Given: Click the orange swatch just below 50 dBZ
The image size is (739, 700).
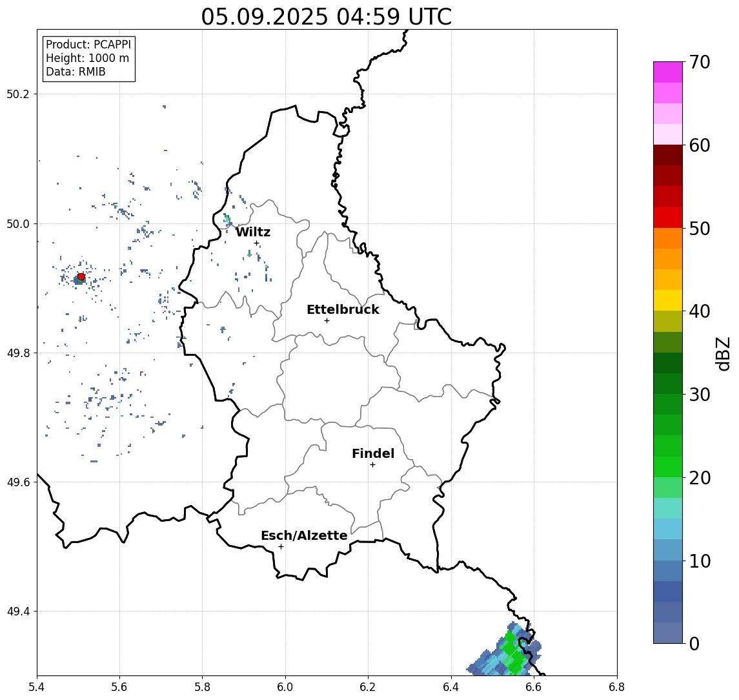Looking at the screenshot, I should tap(668, 238).
